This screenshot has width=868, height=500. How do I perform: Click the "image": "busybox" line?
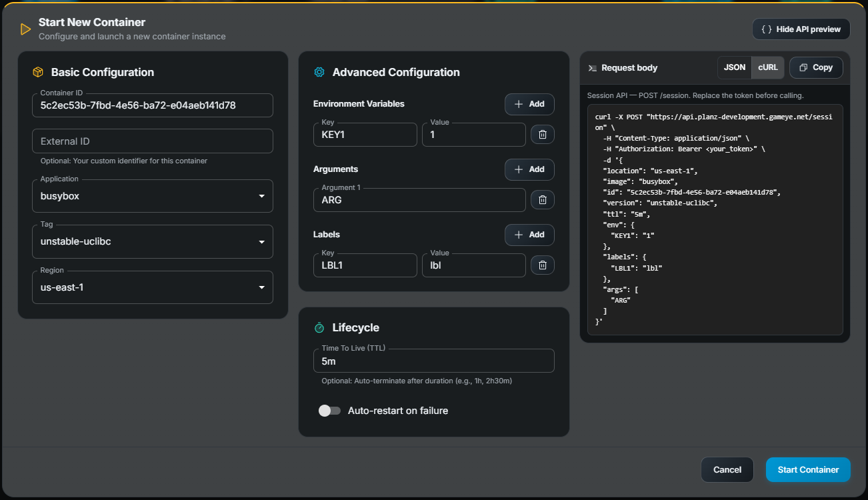pos(641,181)
